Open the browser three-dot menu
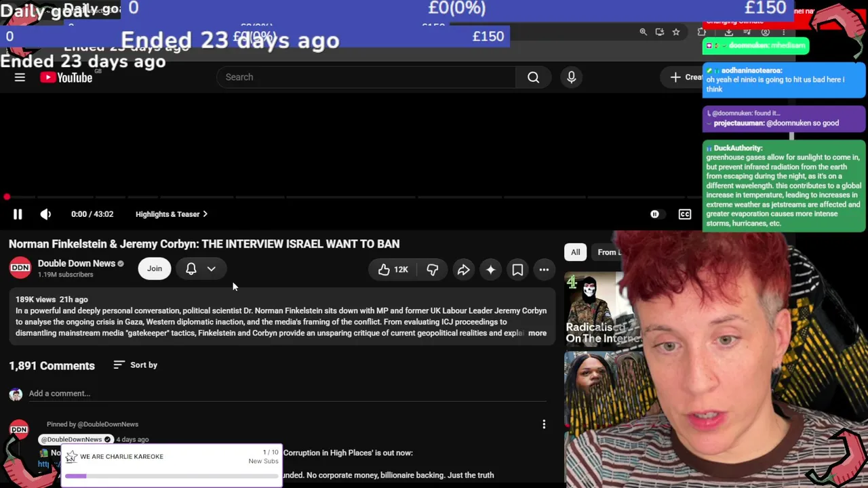This screenshot has width=868, height=488. pos(784,32)
